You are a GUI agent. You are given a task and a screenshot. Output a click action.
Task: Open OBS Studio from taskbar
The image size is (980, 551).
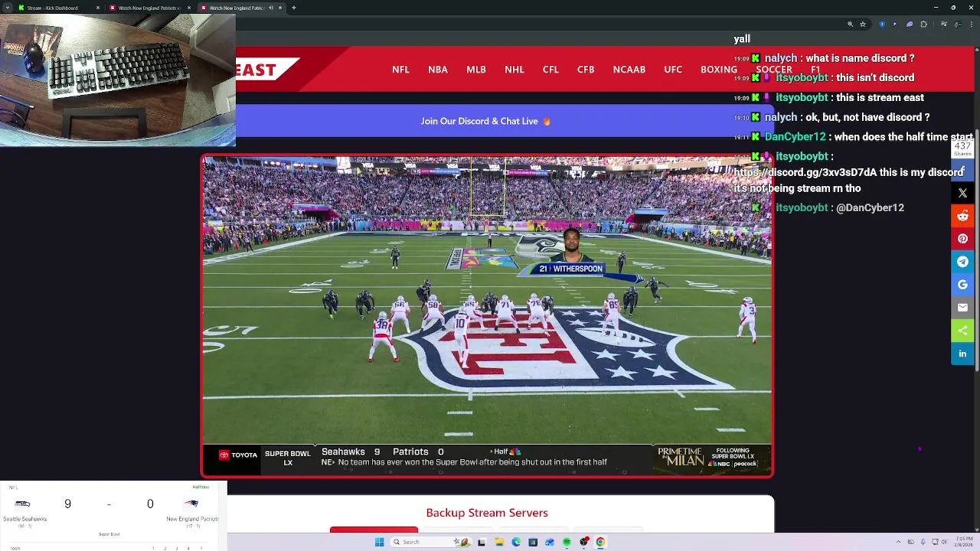point(584,542)
